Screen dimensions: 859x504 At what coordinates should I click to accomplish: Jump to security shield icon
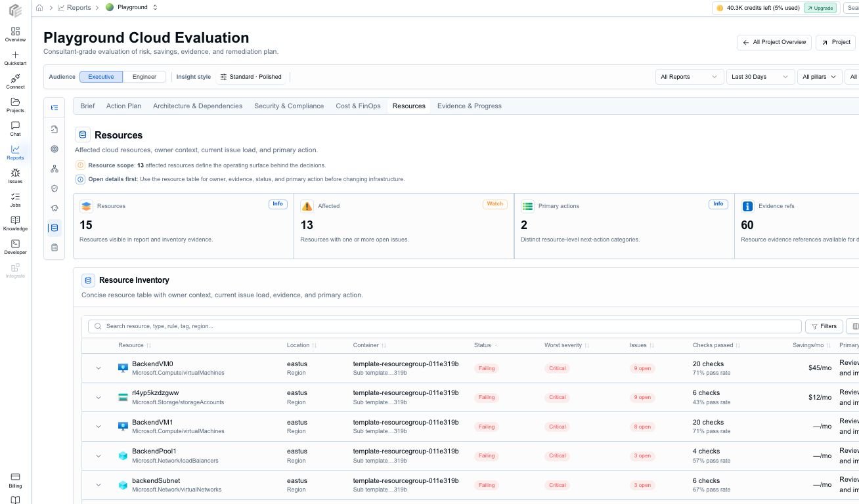click(55, 188)
